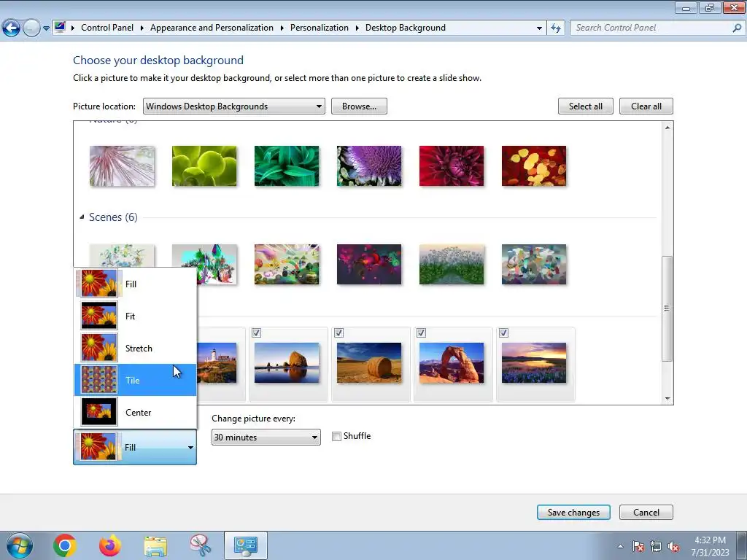Click the taskbar clock showing 4:32 PM
This screenshot has width=747, height=560.
coord(710,546)
